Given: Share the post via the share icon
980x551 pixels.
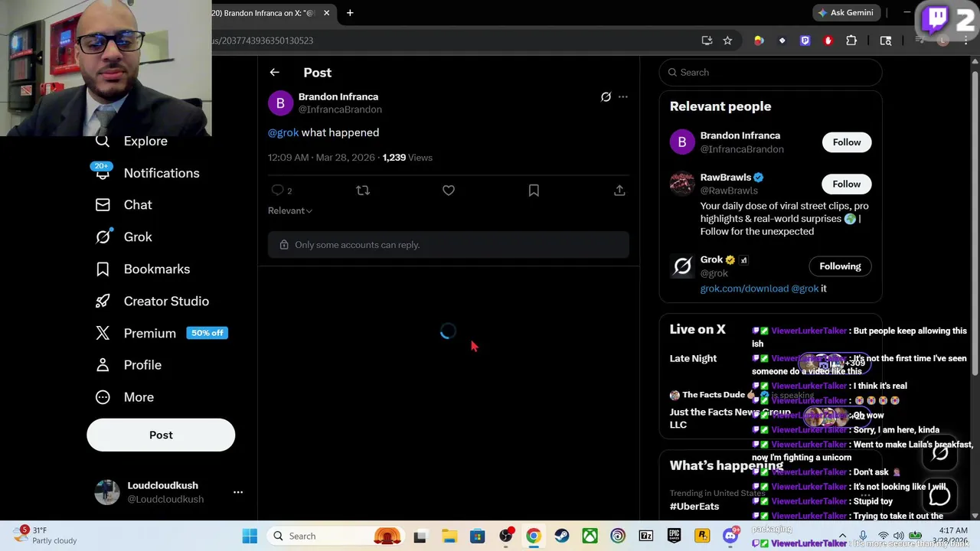Looking at the screenshot, I should coord(619,190).
